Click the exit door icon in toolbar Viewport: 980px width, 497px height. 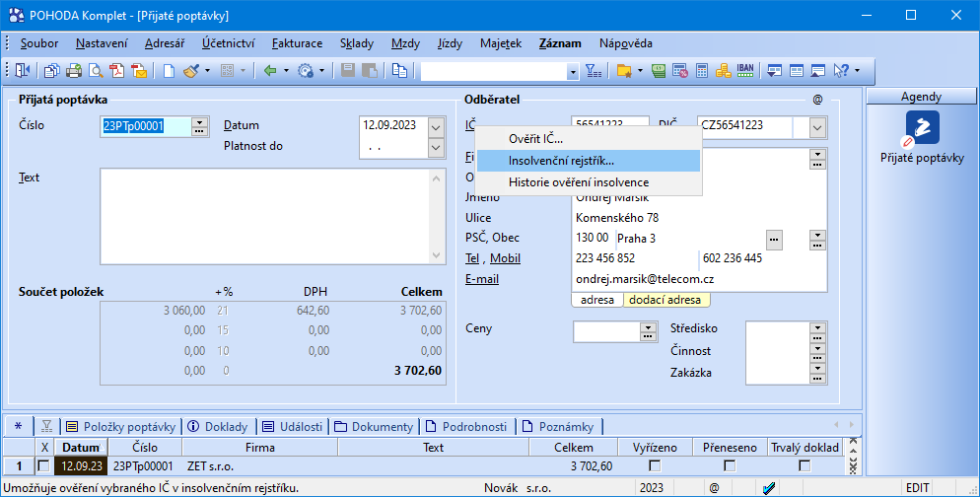tap(23, 71)
